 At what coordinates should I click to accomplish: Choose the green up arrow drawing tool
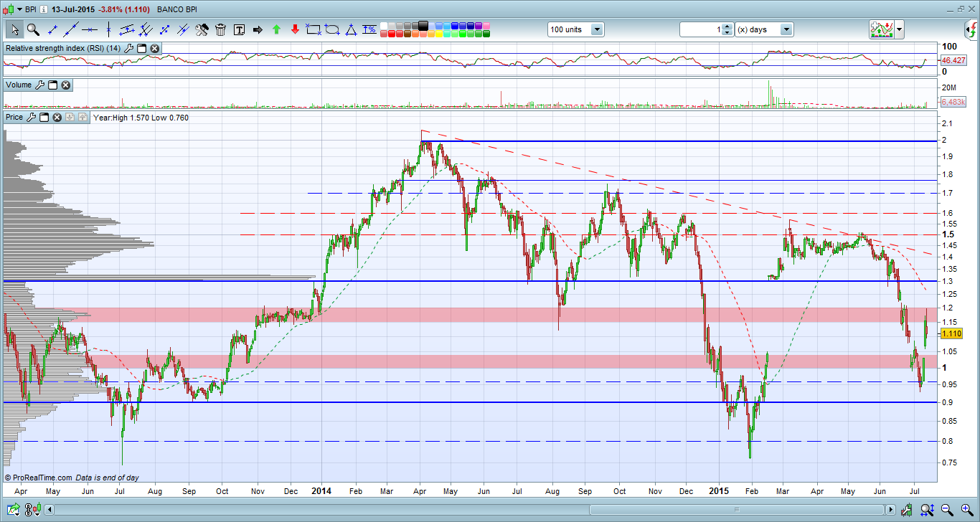pyautogui.click(x=276, y=29)
